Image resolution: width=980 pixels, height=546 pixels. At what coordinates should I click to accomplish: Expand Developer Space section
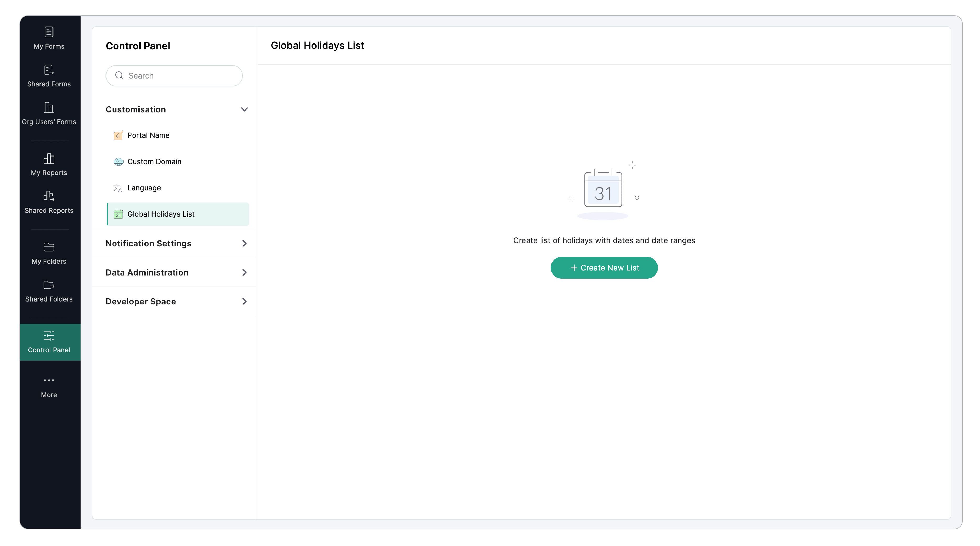[244, 301]
